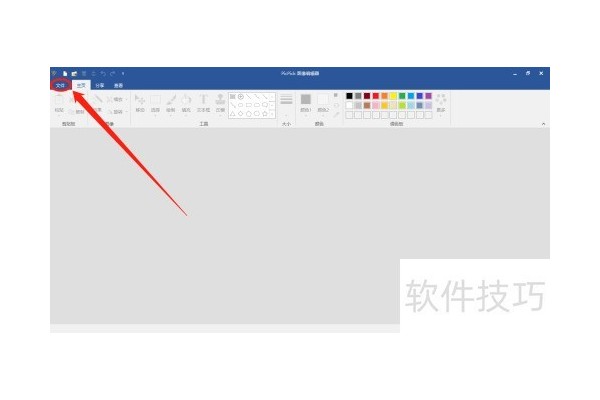
Task: Choose the black palette swatch
Action: pyautogui.click(x=349, y=96)
